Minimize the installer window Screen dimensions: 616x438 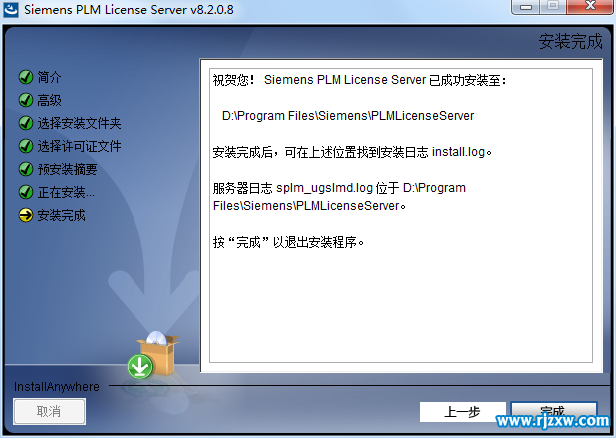tap(526, 7)
